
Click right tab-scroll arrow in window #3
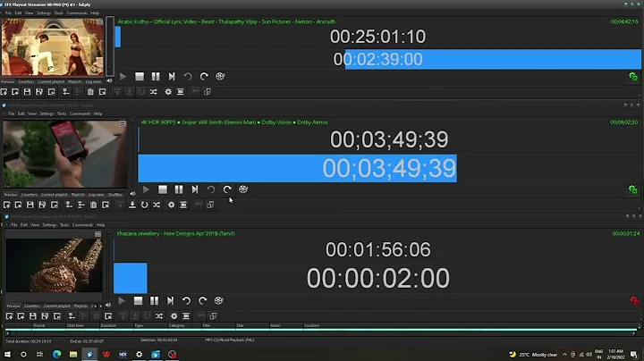tap(101, 306)
